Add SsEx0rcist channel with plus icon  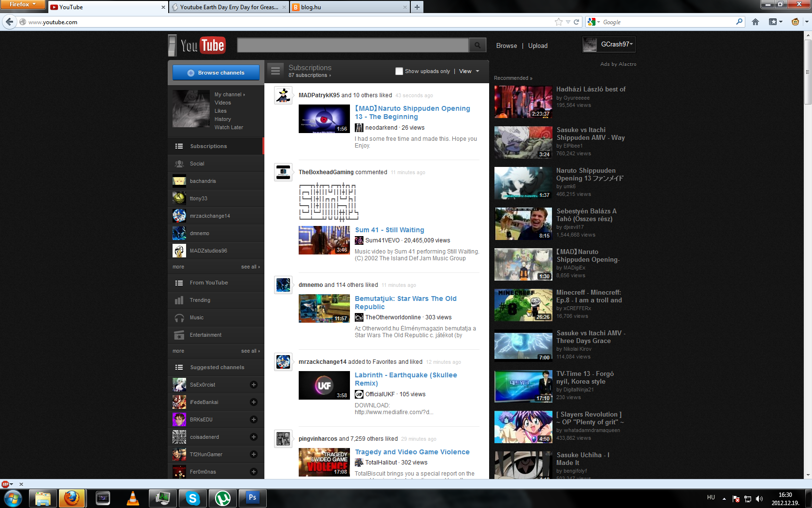point(253,385)
